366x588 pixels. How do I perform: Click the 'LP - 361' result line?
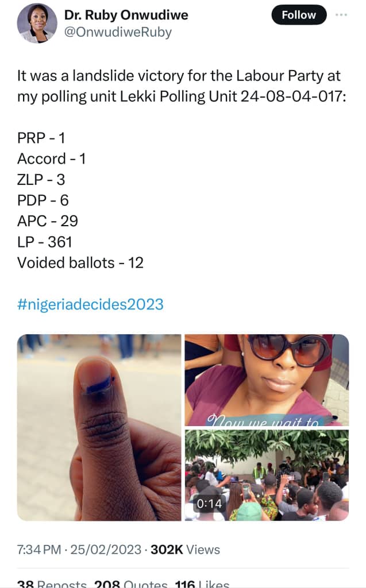44,242
